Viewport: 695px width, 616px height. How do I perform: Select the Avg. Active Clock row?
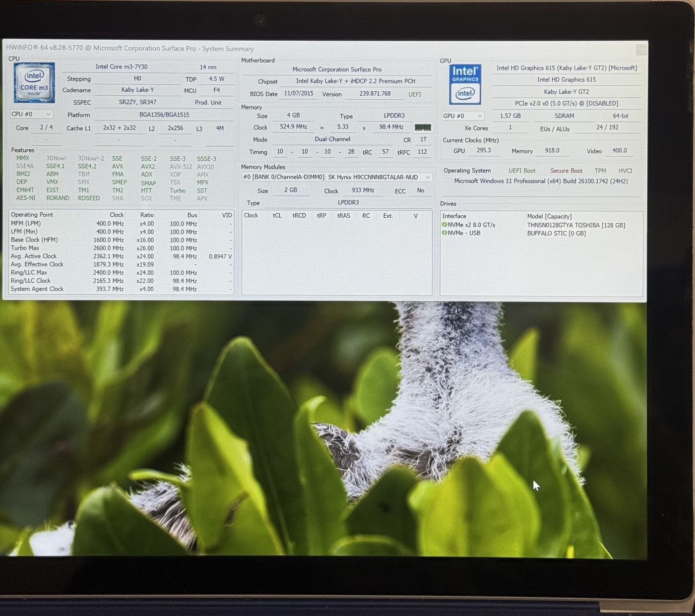pyautogui.click(x=121, y=256)
